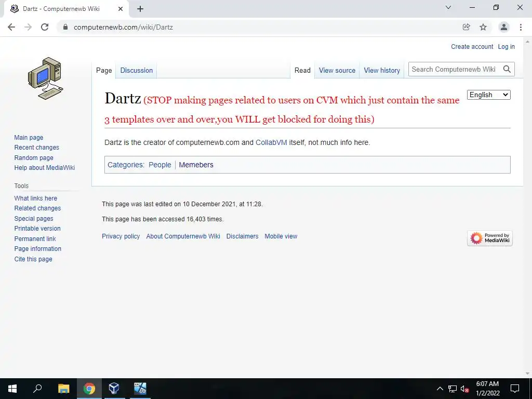Image resolution: width=532 pixels, height=399 pixels.
Task: Click Permanent link
Action: click(x=35, y=238)
